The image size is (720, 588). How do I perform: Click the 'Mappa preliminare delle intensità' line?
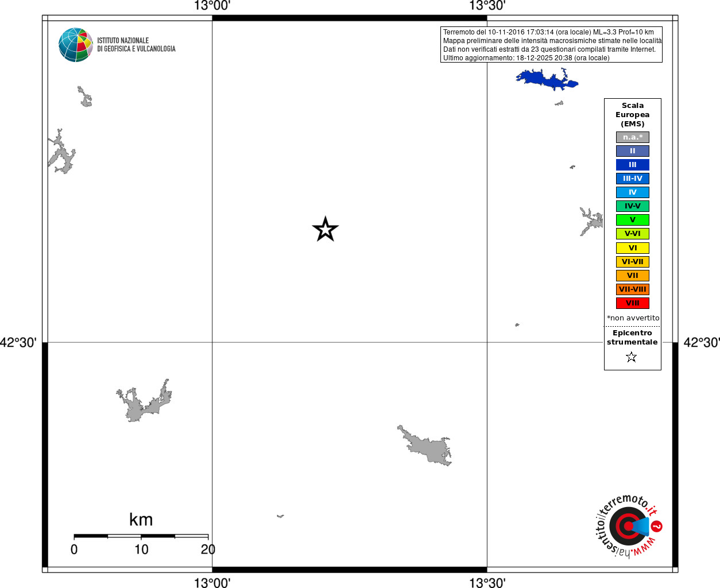(552, 41)
